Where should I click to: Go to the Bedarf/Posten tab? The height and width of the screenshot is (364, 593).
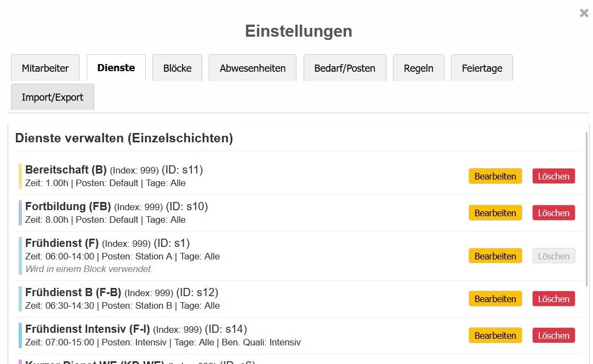click(345, 68)
